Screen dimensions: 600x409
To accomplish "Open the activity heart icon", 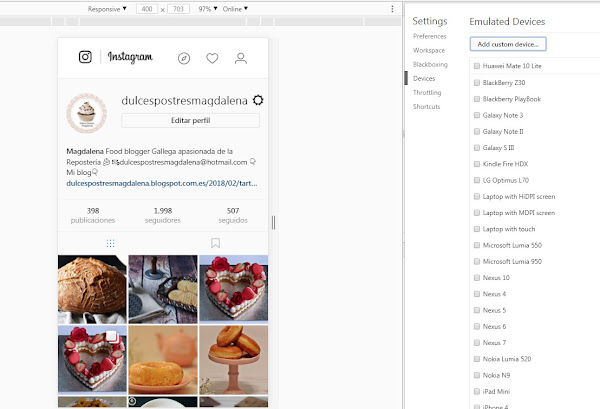I will 212,58.
